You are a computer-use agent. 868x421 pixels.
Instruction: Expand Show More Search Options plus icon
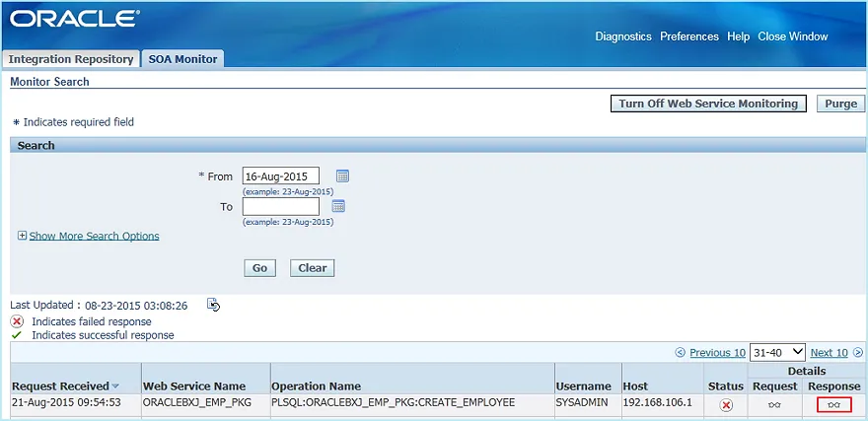click(22, 236)
